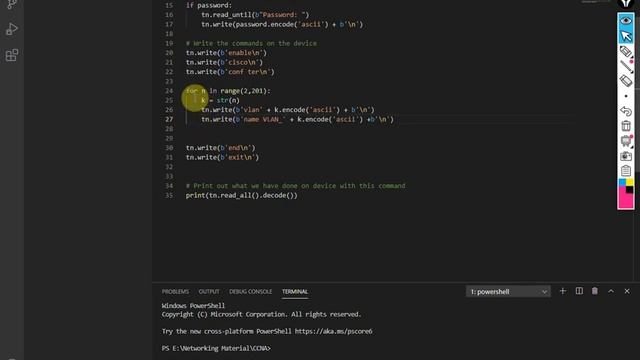Image resolution: width=640 pixels, height=360 pixels.
Task: Pick the black color swatch
Action: [x=630, y=190]
